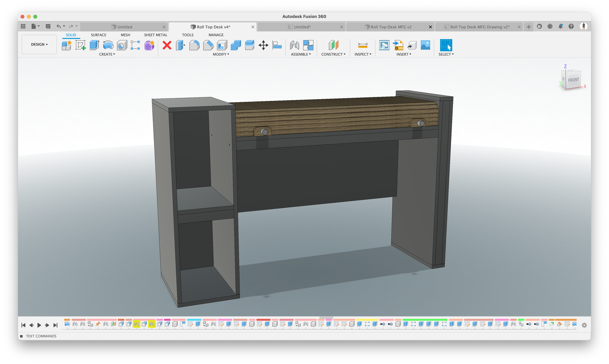Open the Roll Top Desk MFG v2 tab
609x364 pixels.
tap(391, 27)
